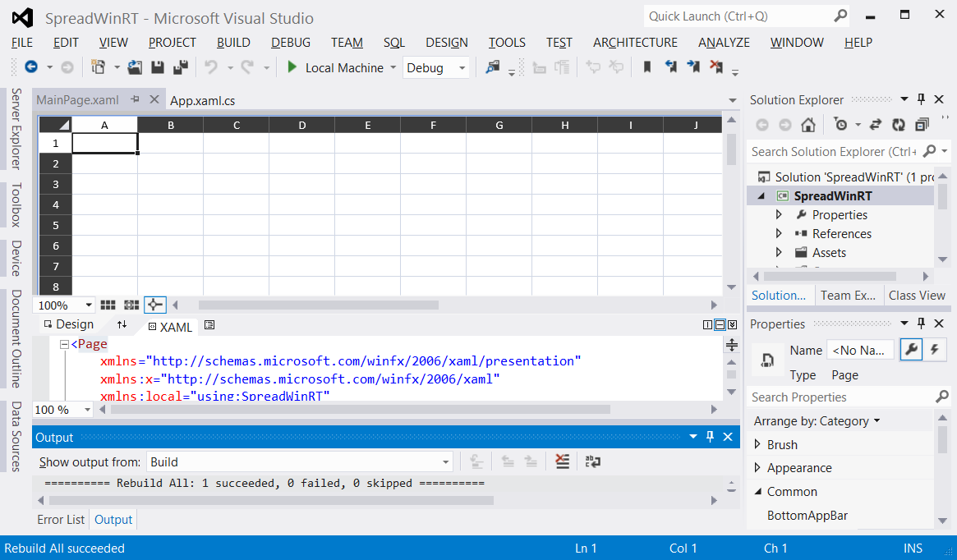The width and height of the screenshot is (957, 560).
Task: Expand the Properties node in Solution Explorer
Action: 778,215
